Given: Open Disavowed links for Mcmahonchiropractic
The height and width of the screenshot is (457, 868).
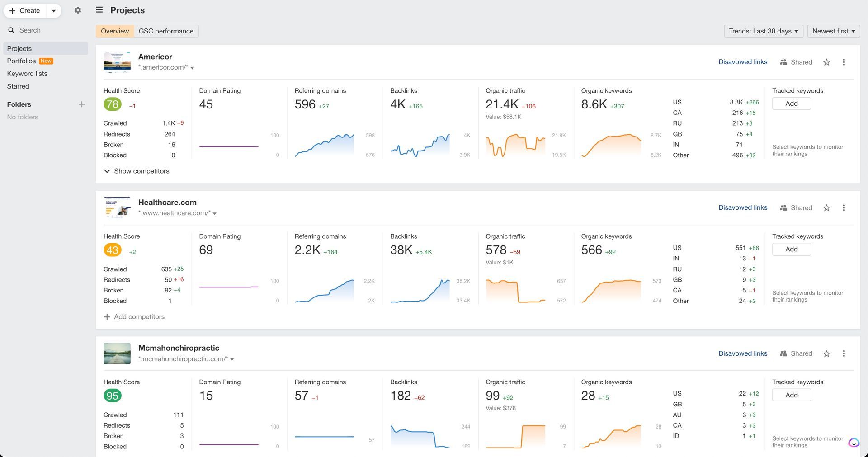Looking at the screenshot, I should click(743, 353).
